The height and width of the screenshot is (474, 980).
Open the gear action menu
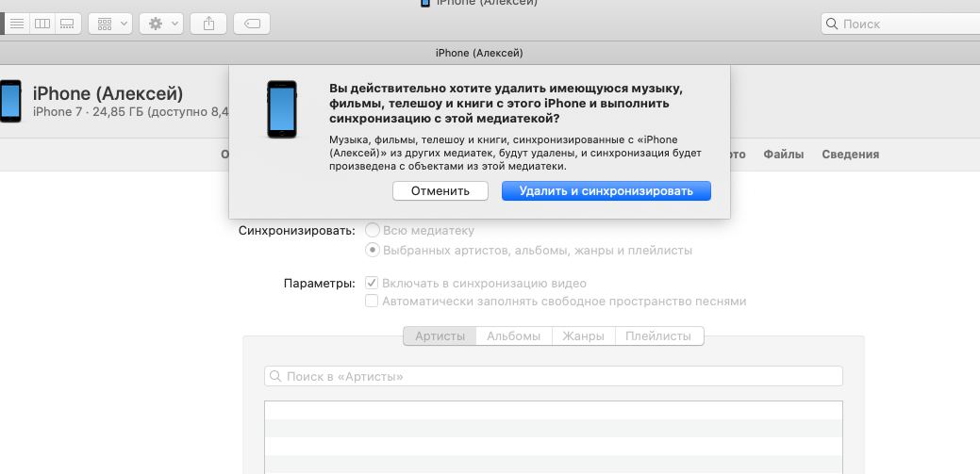tap(161, 24)
